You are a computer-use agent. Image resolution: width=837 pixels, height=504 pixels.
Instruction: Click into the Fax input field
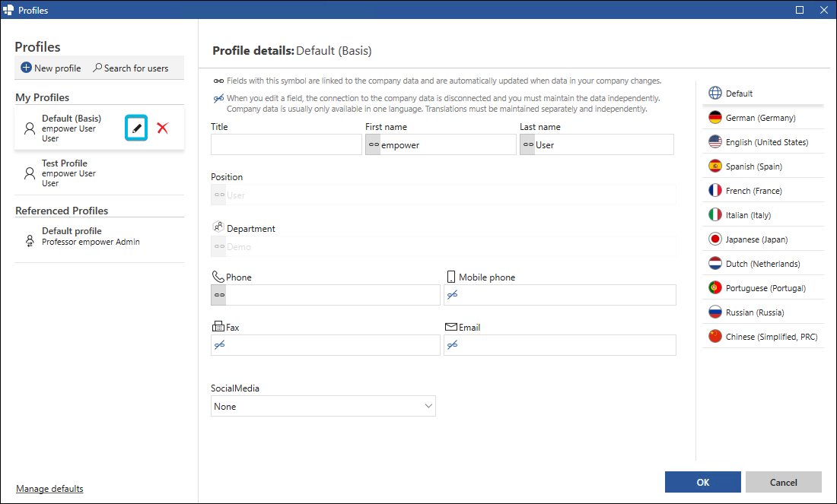[x=326, y=345]
